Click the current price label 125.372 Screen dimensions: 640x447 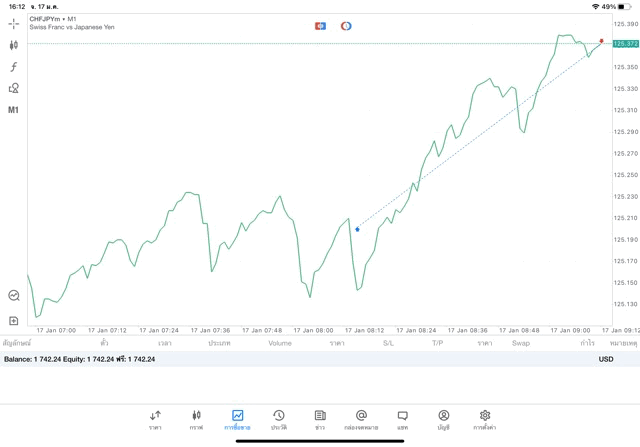click(x=625, y=44)
